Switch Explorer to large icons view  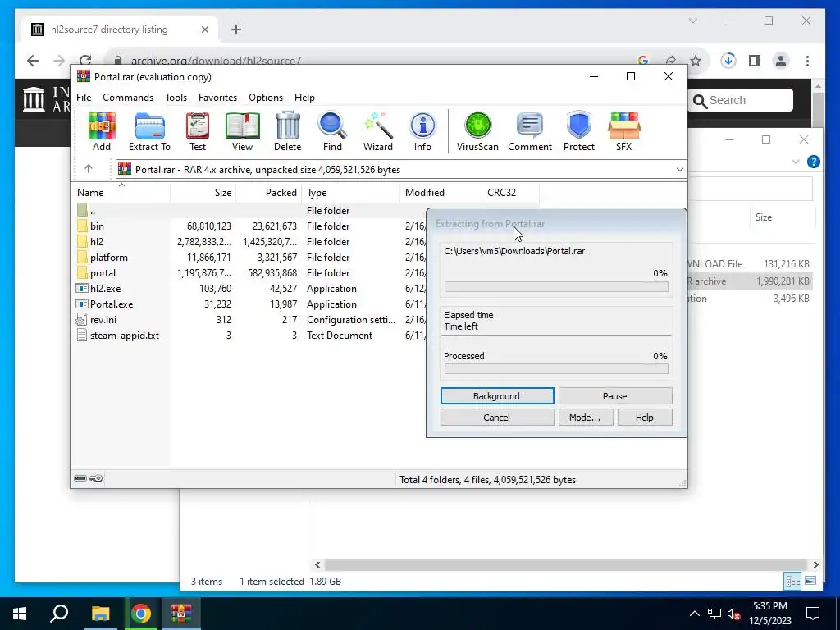810,581
